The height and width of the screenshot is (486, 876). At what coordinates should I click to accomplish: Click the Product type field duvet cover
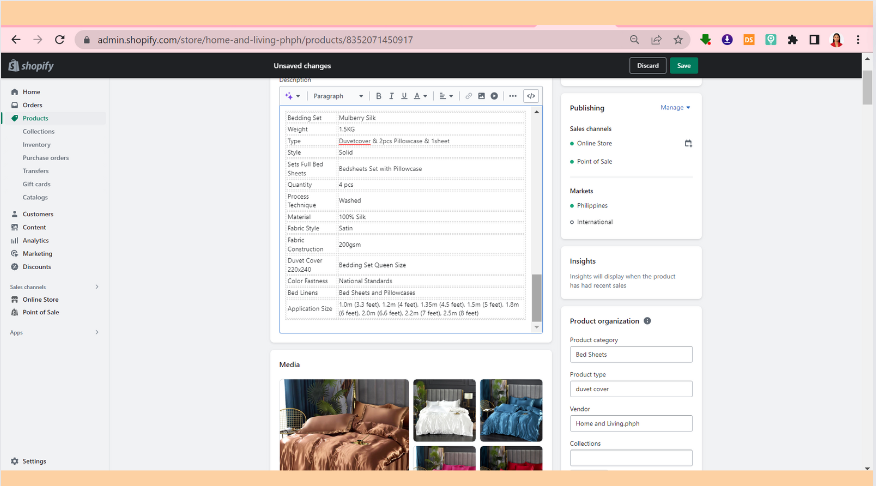[631, 389]
